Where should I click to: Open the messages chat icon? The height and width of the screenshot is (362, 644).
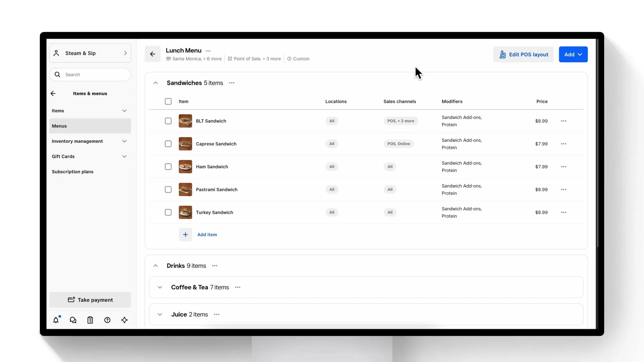pos(73,320)
